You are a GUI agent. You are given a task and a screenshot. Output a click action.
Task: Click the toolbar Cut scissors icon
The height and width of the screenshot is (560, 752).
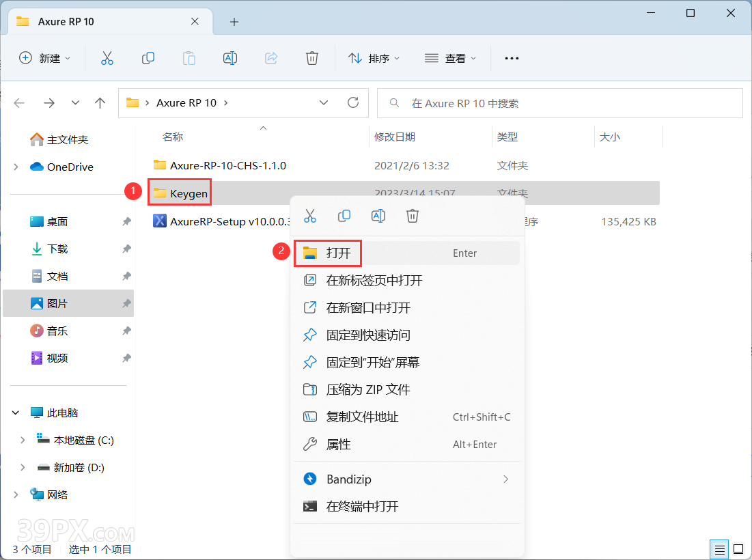click(x=107, y=59)
